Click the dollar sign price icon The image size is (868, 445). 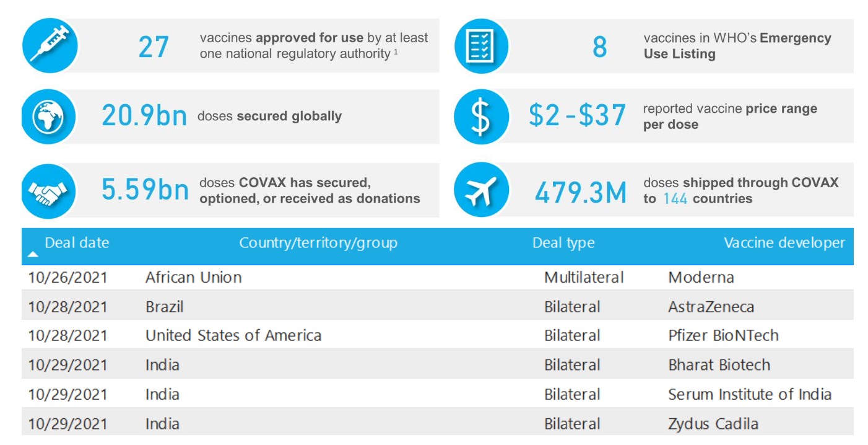click(x=481, y=117)
